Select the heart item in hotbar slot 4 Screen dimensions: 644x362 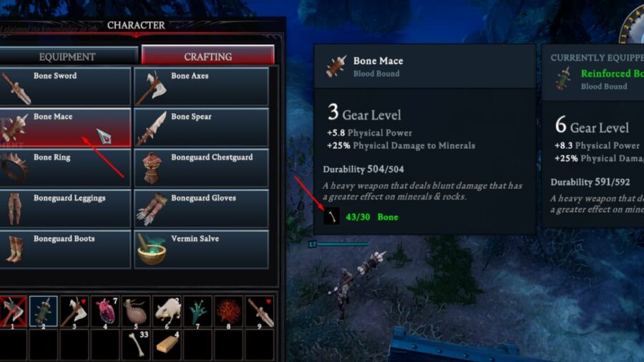coord(105,311)
